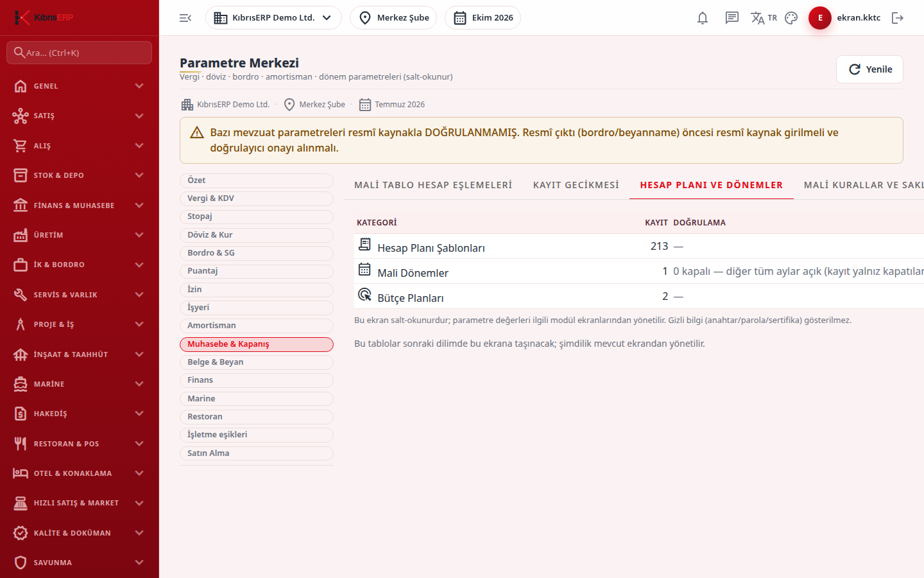The image size is (924, 578).
Task: Select the Vergi & KDV category
Action: (x=257, y=198)
